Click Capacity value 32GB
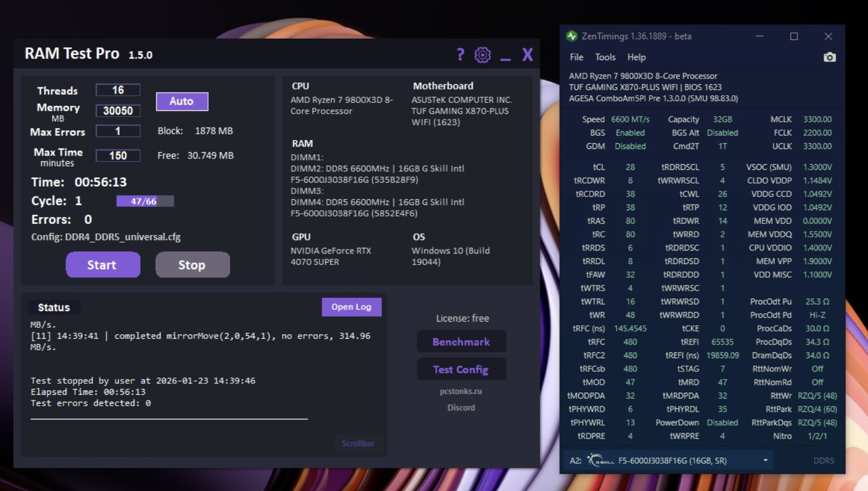 [722, 119]
